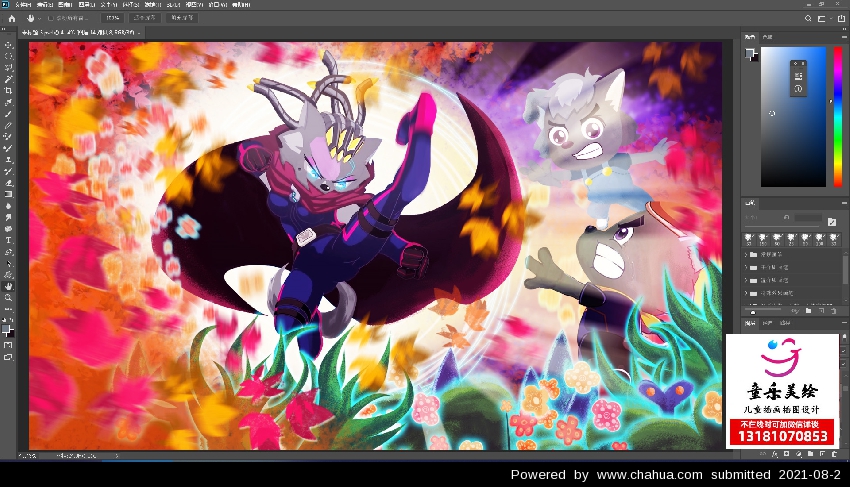Viewport: 850px width, 487px height.
Task: Select the Move tool
Action: [8, 45]
